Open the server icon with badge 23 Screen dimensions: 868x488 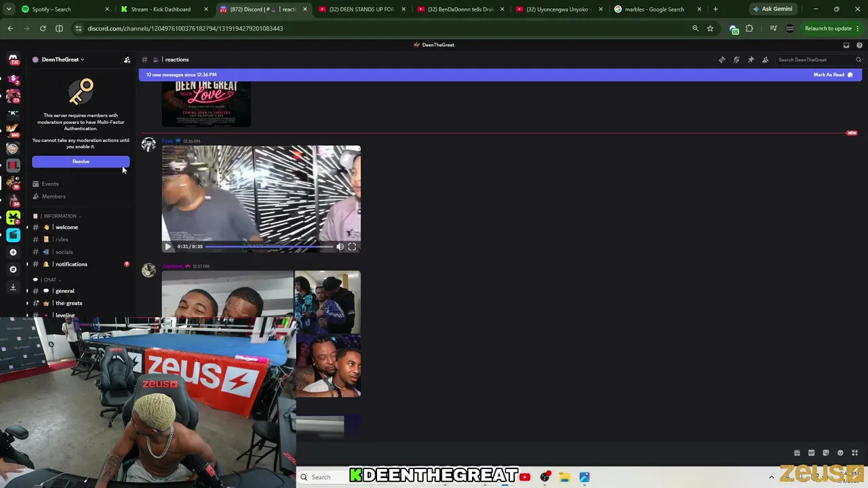tap(13, 96)
